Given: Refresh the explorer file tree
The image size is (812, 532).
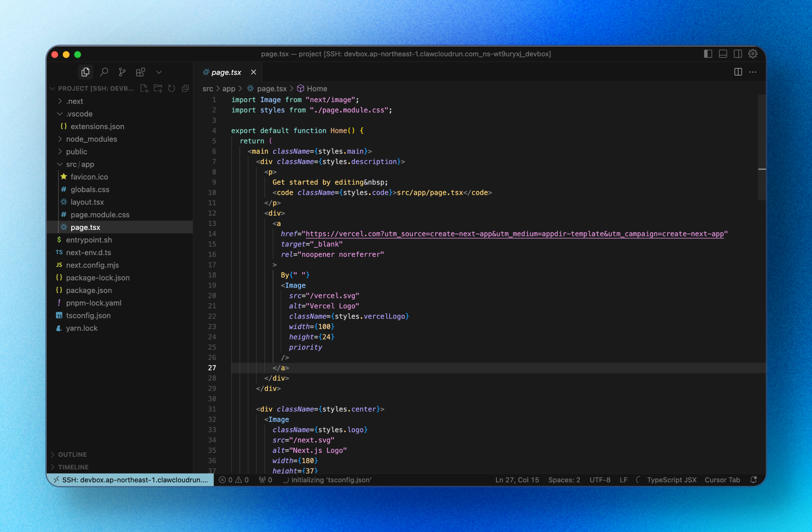Looking at the screenshot, I should (x=171, y=89).
